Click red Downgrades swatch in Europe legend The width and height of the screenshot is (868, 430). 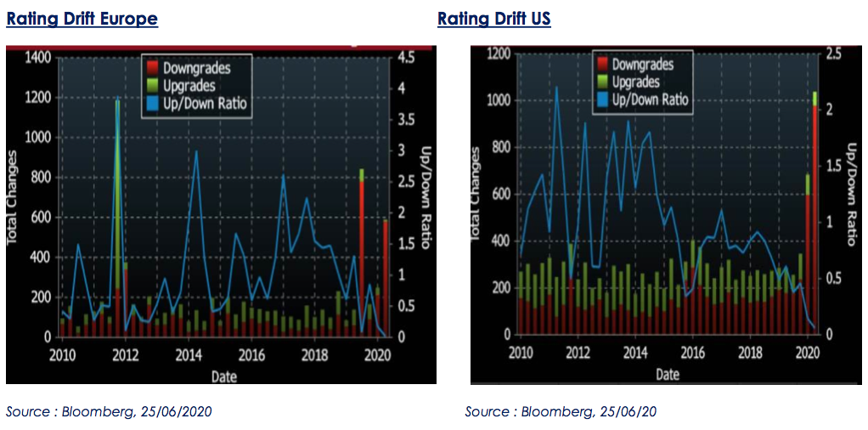(x=153, y=68)
